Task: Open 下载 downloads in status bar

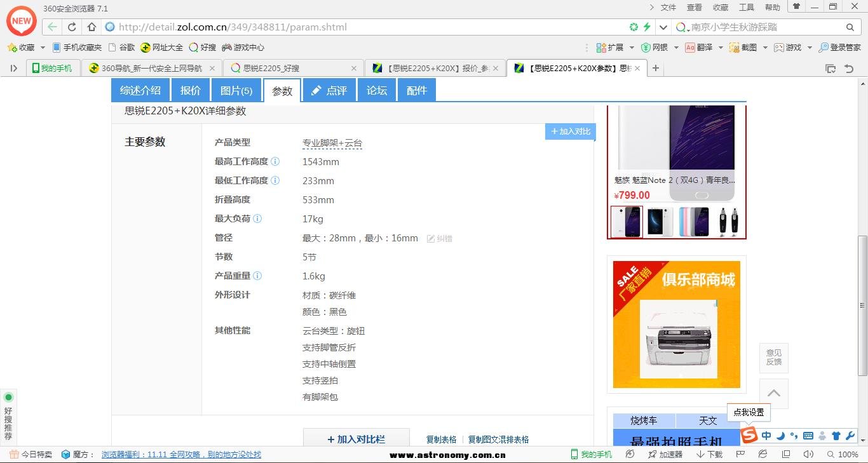Action: point(710,454)
